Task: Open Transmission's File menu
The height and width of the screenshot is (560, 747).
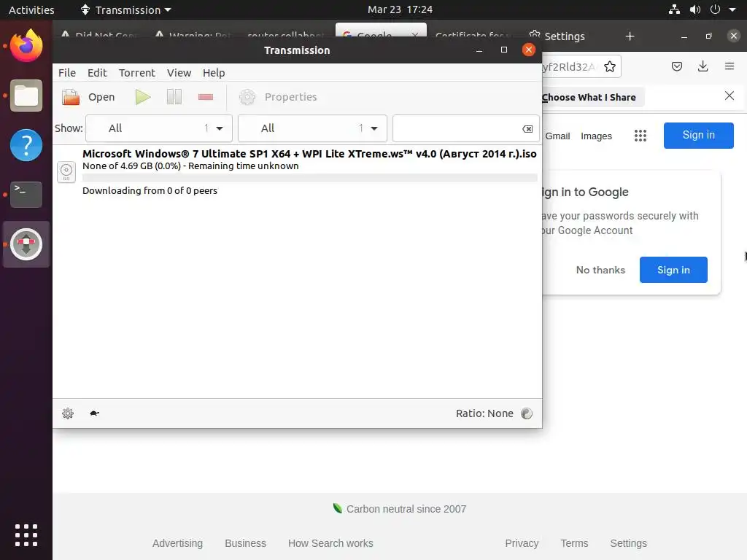Action: coord(67,73)
